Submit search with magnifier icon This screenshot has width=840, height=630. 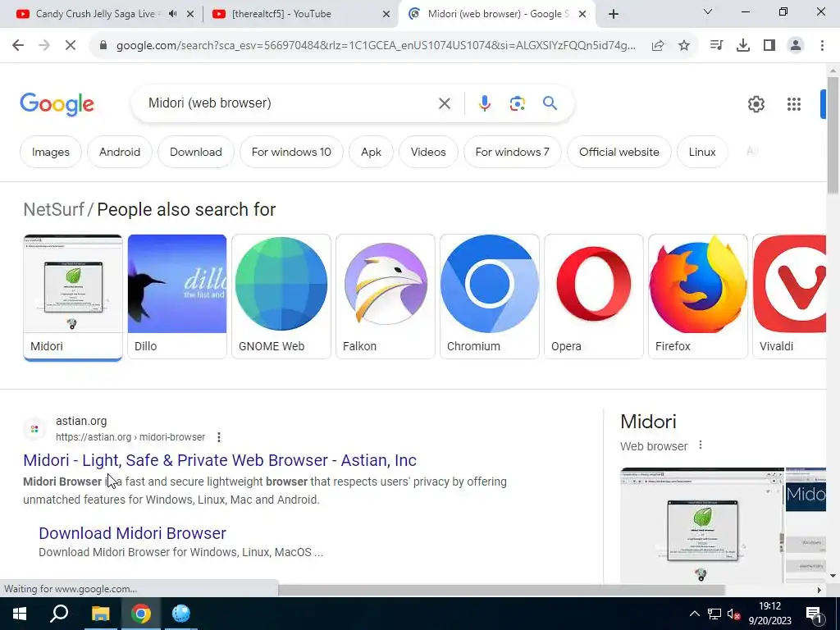click(x=550, y=103)
